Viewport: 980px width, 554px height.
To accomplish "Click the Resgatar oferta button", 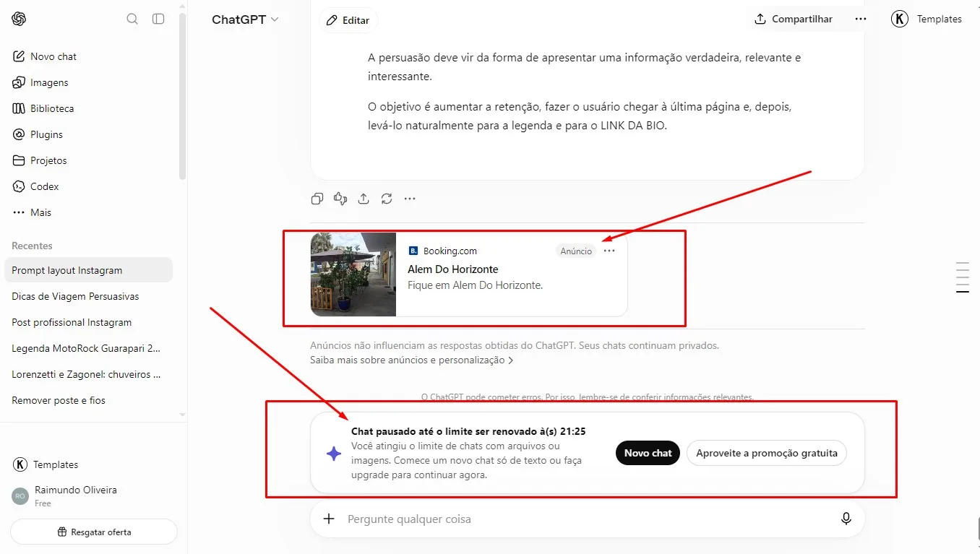I will coord(94,532).
